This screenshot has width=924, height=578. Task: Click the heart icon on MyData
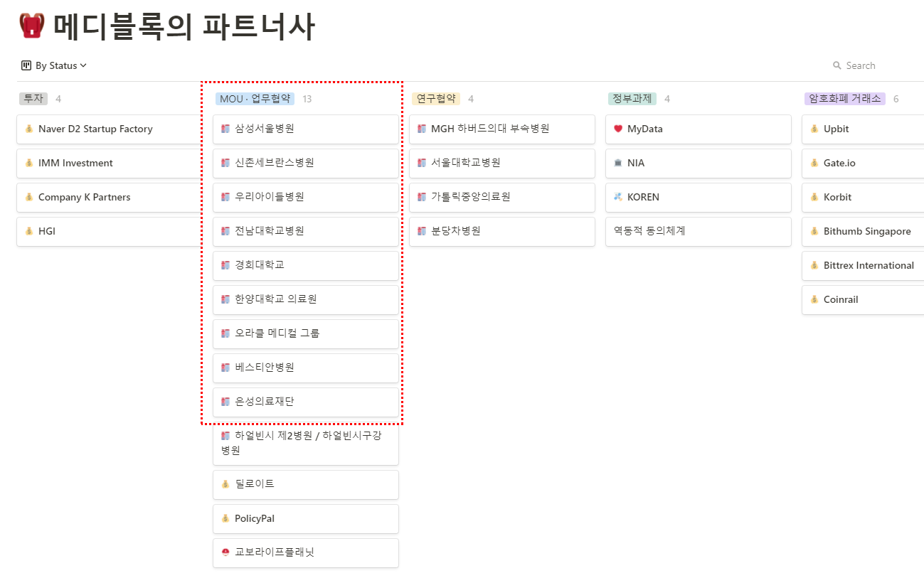click(618, 129)
